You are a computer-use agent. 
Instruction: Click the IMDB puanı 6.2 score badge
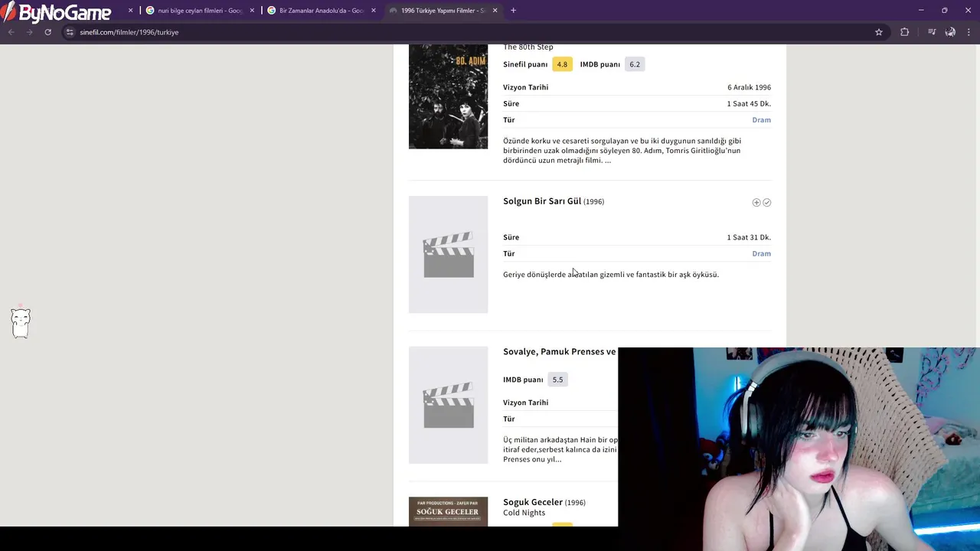click(635, 64)
